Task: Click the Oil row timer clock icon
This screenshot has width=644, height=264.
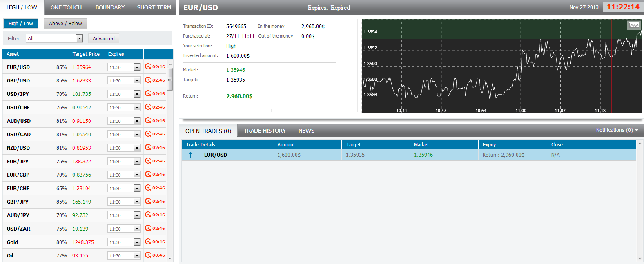Action: click(148, 255)
